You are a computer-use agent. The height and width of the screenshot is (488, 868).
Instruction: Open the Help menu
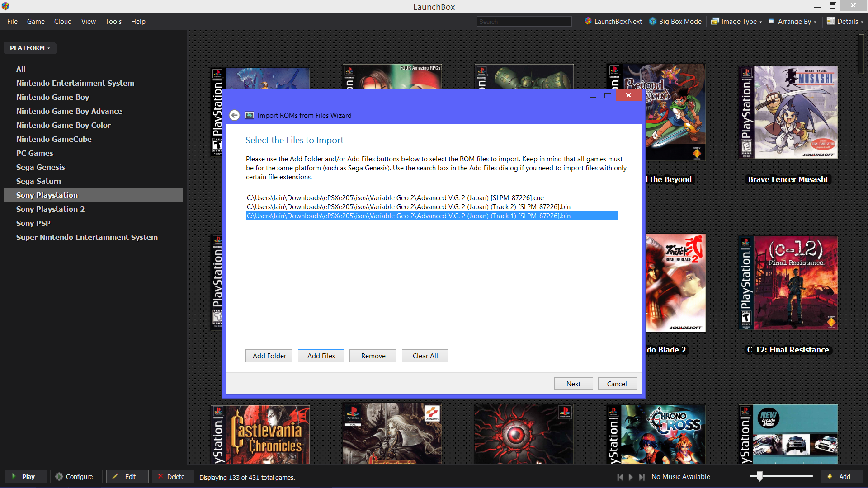(138, 21)
